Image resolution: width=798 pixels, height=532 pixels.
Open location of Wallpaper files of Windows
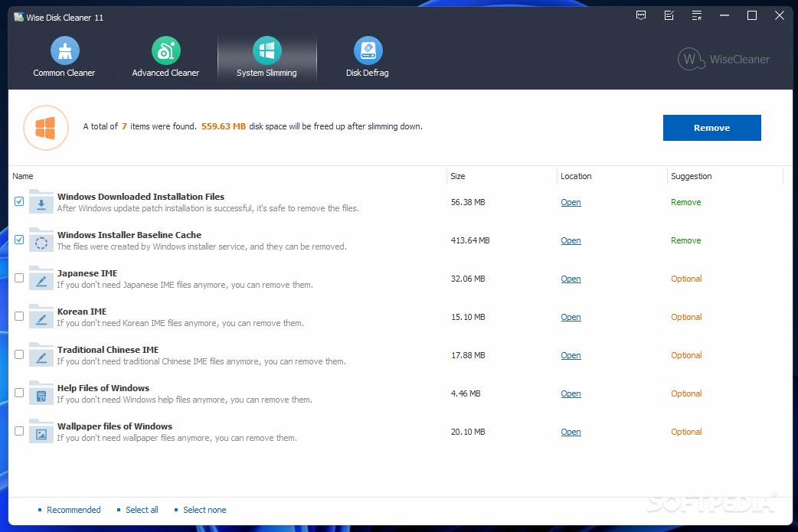pos(571,432)
